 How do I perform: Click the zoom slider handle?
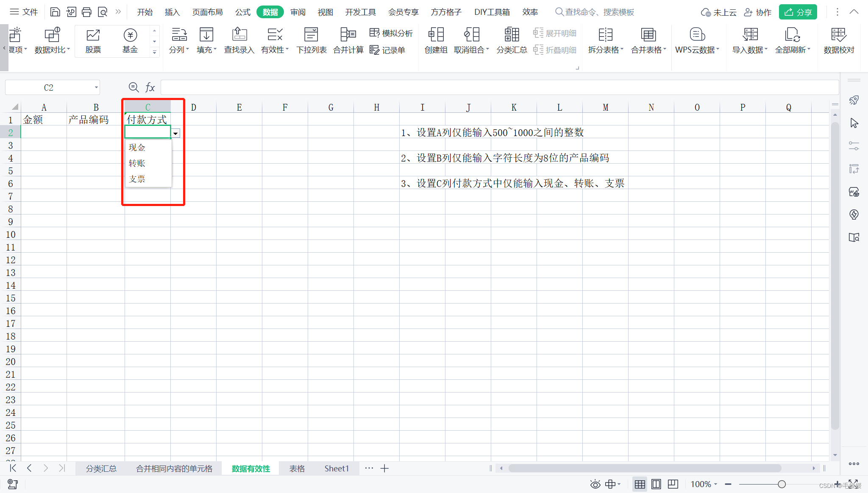tap(782, 484)
